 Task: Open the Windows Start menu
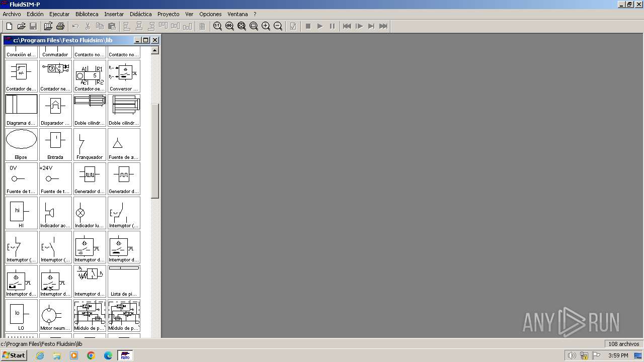pos(14,355)
